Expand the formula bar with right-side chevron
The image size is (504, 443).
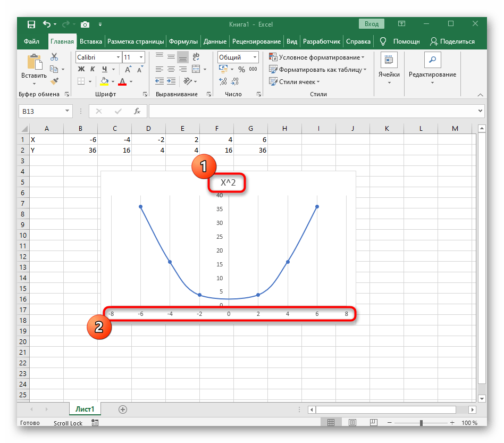pyautogui.click(x=480, y=111)
